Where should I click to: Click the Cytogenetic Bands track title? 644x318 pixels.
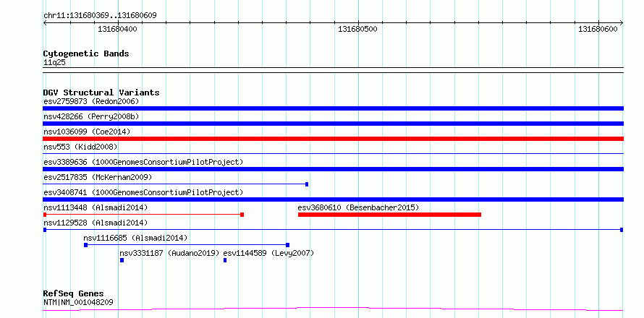pos(86,53)
